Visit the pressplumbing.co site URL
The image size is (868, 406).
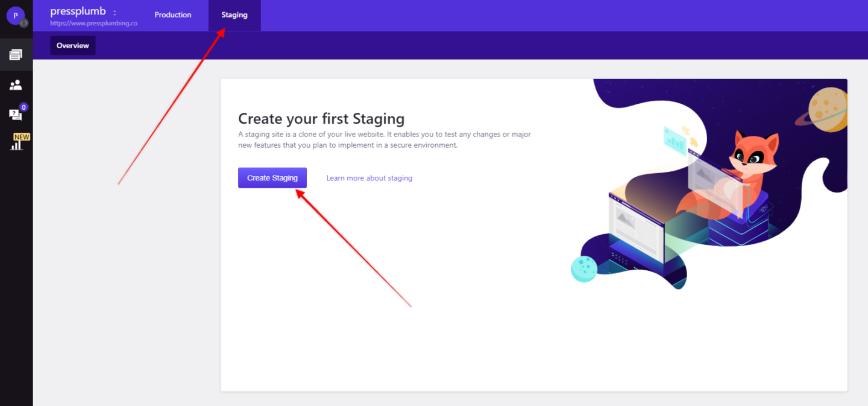click(93, 24)
